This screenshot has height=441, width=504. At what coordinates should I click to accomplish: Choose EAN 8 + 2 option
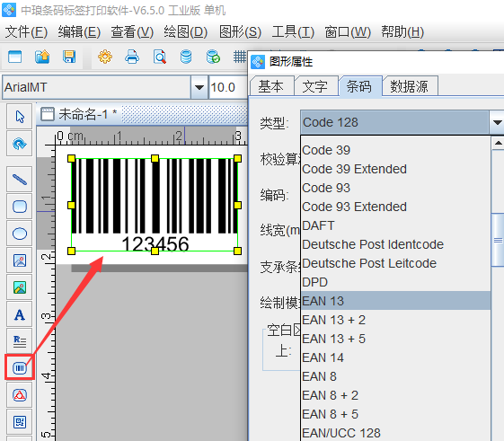[x=396, y=395]
